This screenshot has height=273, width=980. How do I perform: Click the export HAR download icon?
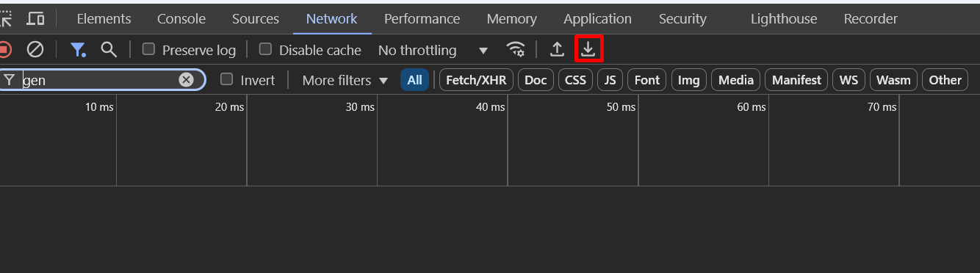point(588,50)
